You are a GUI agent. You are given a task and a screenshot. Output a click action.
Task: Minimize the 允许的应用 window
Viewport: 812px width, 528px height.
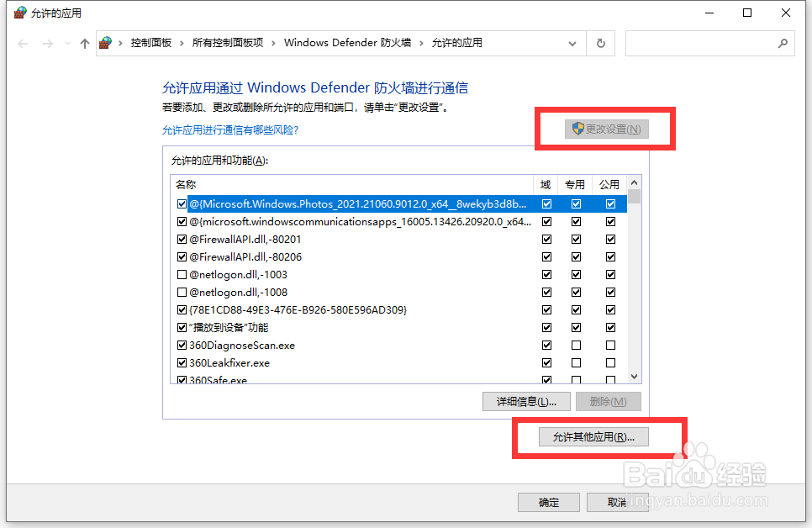click(709, 13)
